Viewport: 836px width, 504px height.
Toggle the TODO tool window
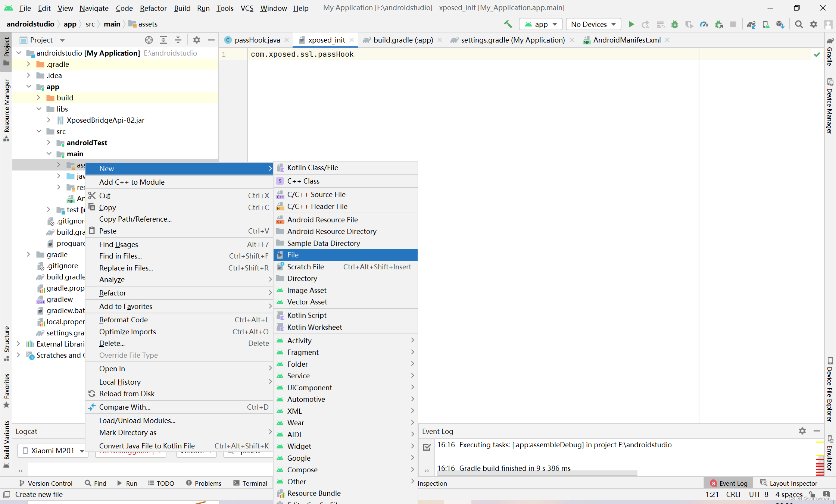click(161, 483)
